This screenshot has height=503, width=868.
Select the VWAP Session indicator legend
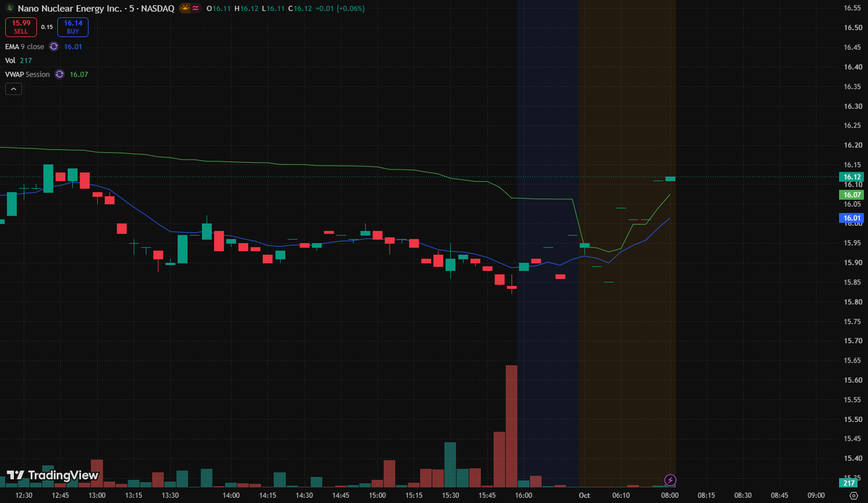point(27,75)
